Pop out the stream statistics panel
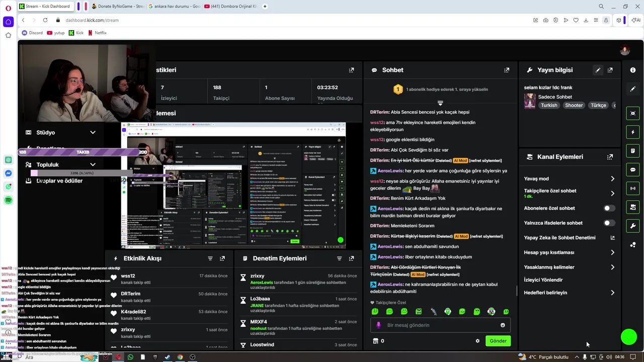 351,70
